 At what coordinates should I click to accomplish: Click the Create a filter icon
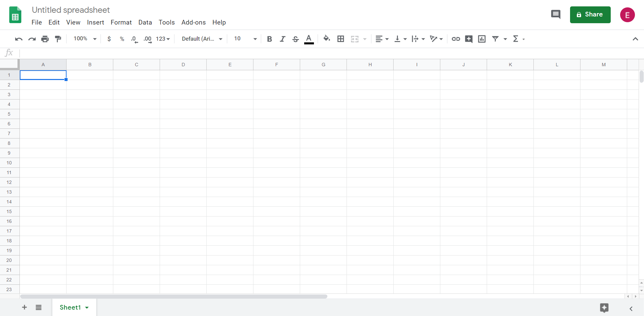[495, 39]
